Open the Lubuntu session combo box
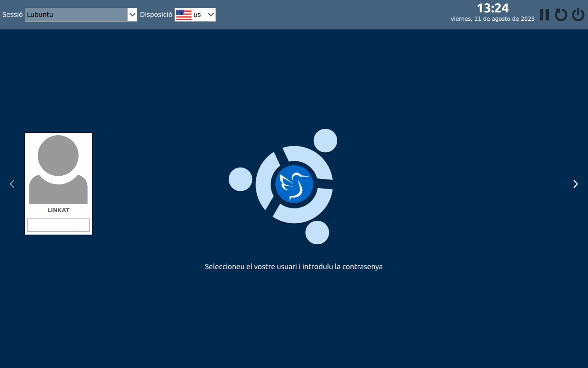Image resolution: width=588 pixels, height=368 pixels. (76, 15)
